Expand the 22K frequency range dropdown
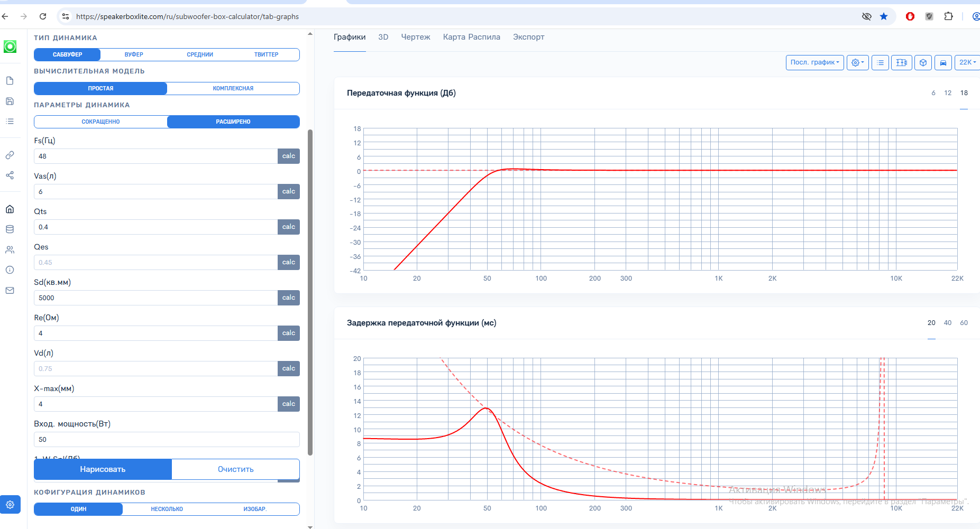This screenshot has height=529, width=980. [x=967, y=62]
